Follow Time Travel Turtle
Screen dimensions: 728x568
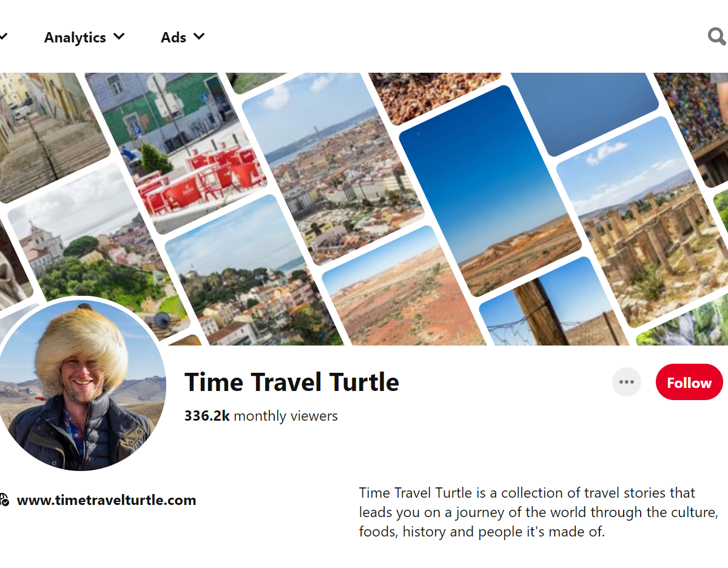click(689, 382)
